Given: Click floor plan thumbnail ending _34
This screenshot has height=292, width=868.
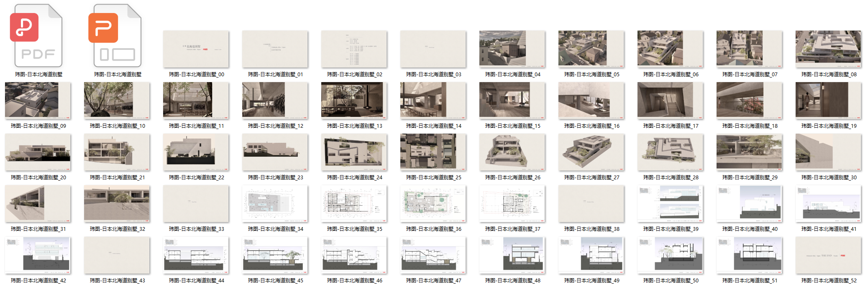Looking at the screenshot, I should click(x=275, y=204).
